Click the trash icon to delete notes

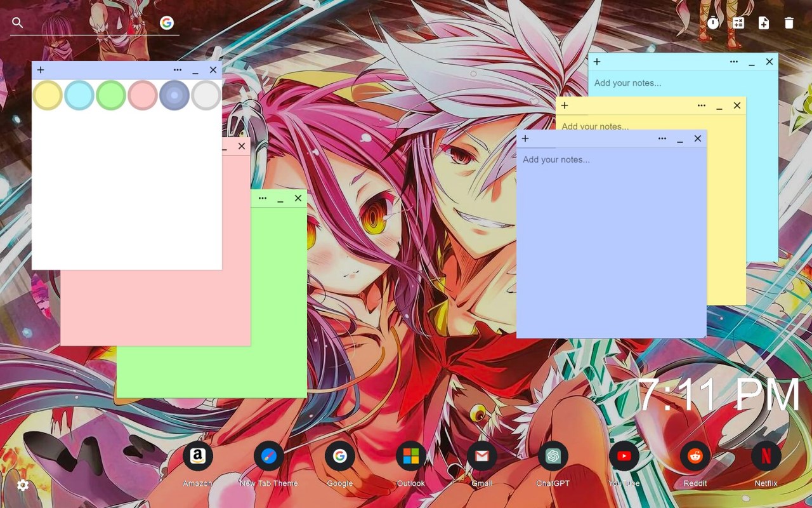coord(789,23)
